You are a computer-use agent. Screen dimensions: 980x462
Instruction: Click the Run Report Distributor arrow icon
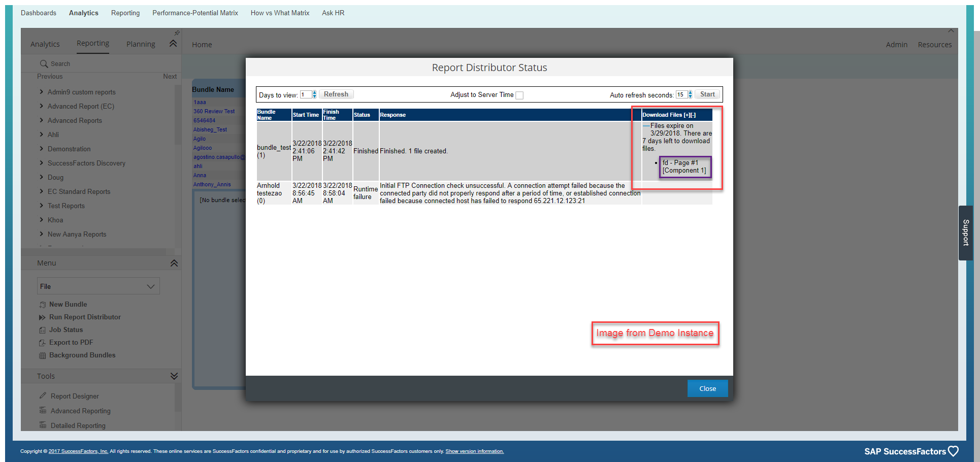pyautogui.click(x=43, y=317)
